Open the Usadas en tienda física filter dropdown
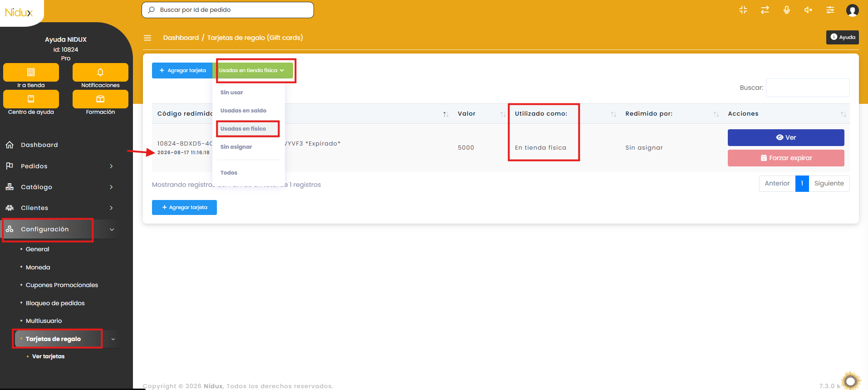868x390 pixels. tap(252, 70)
